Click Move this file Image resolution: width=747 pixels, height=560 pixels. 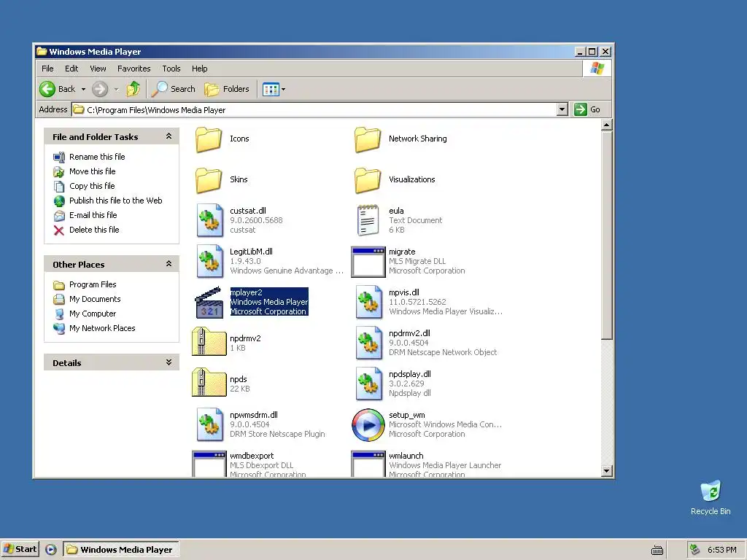[x=93, y=171]
